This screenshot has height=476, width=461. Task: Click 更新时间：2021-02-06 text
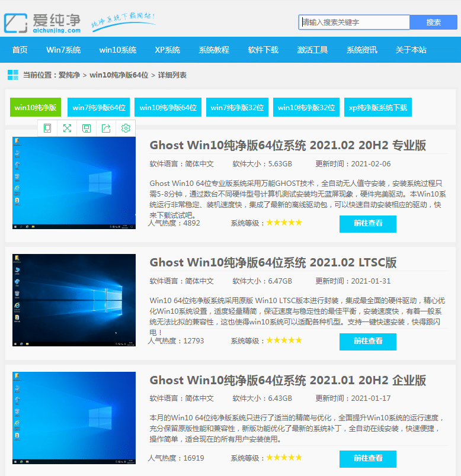point(353,164)
